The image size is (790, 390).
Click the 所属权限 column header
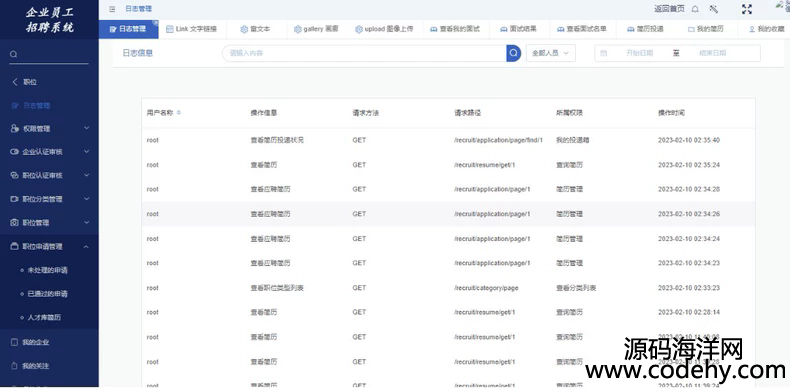[569, 113]
